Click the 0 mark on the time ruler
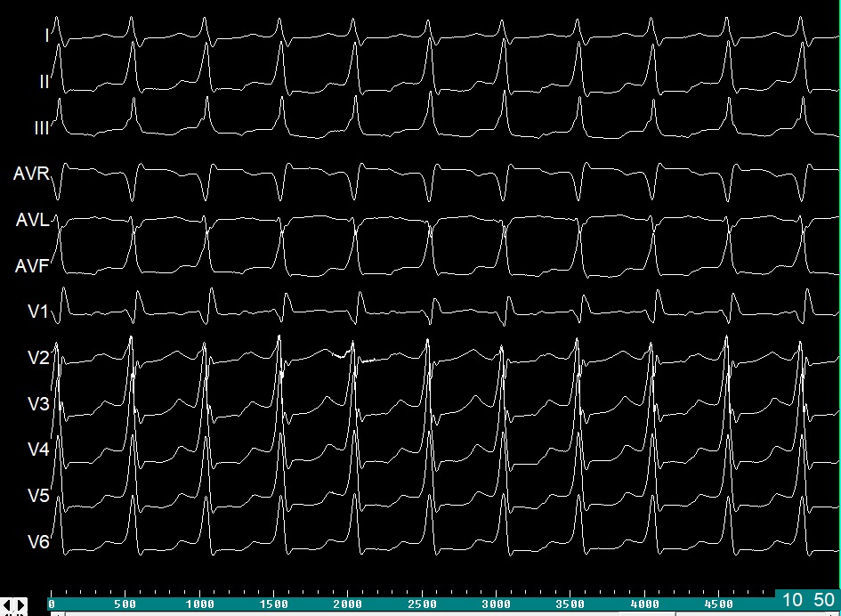Image resolution: width=841 pixels, height=616 pixels. 52,604
